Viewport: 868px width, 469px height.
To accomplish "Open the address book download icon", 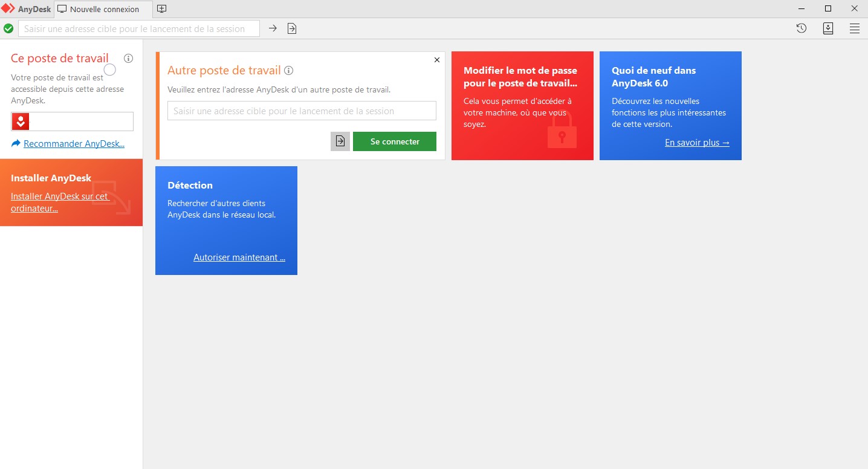I will click(x=828, y=28).
